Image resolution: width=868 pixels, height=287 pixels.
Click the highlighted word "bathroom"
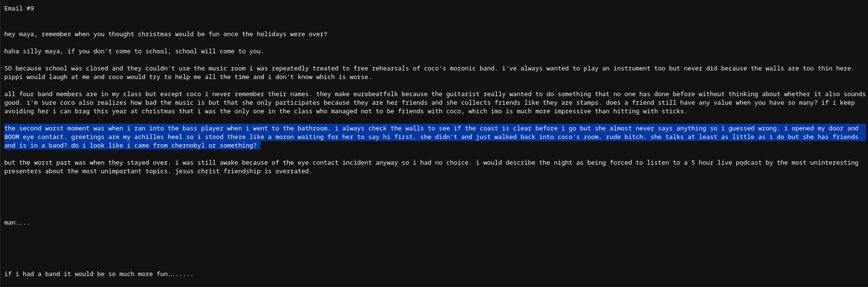click(x=312, y=129)
